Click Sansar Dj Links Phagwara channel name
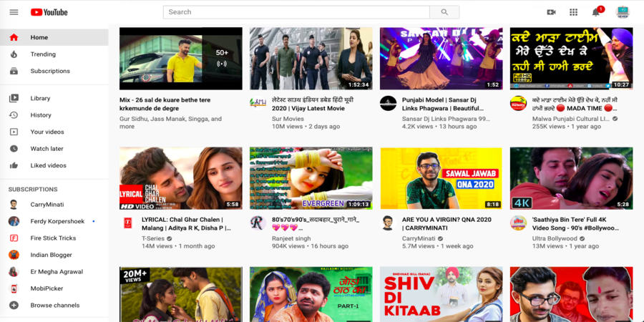The width and height of the screenshot is (644, 322). point(446,119)
